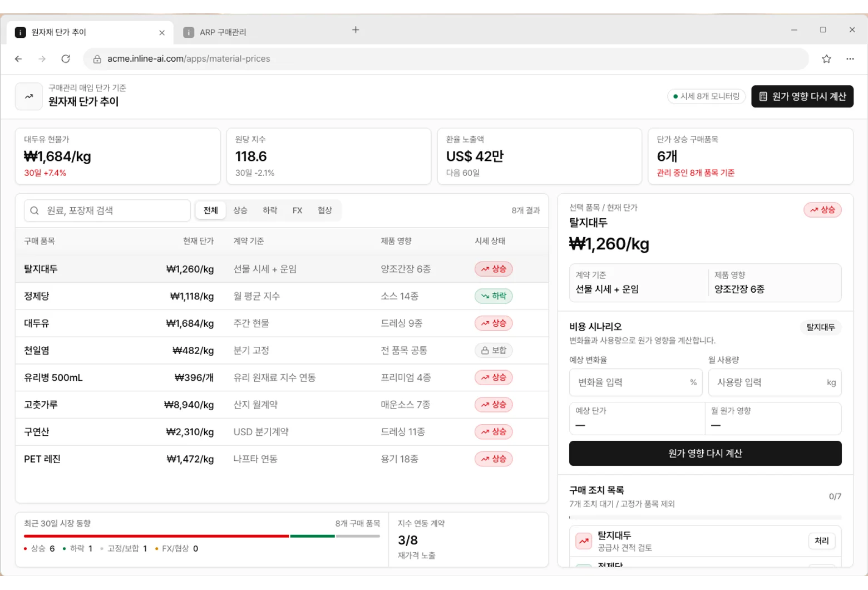This screenshot has height=590, width=868.
Task: Click the trend icon beside 원자재 단가 추이
Action: pyautogui.click(x=29, y=97)
